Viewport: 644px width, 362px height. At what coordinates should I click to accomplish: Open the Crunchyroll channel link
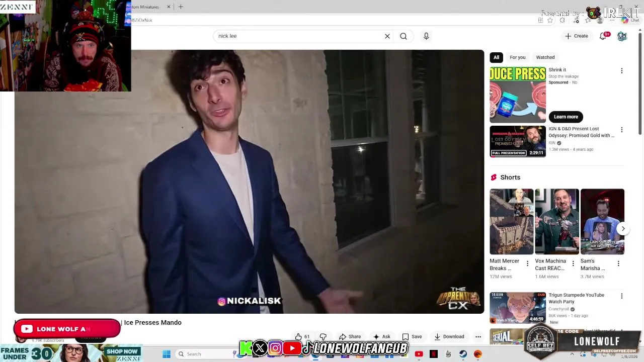[x=558, y=309]
